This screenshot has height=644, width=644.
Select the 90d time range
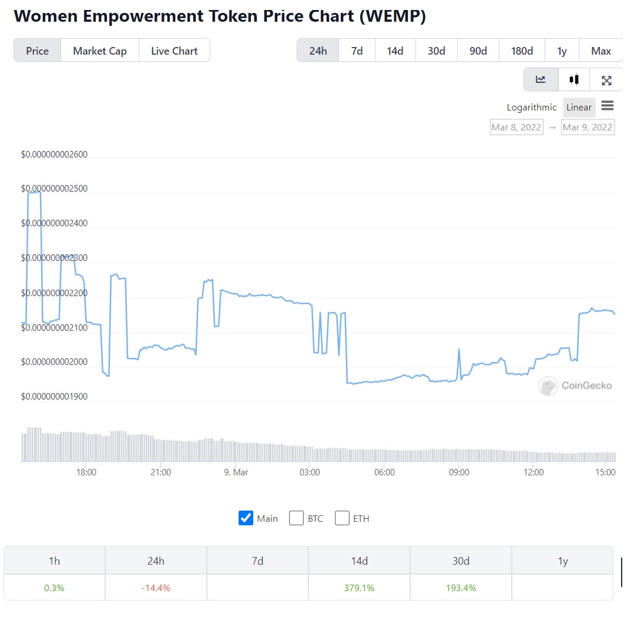point(478,51)
